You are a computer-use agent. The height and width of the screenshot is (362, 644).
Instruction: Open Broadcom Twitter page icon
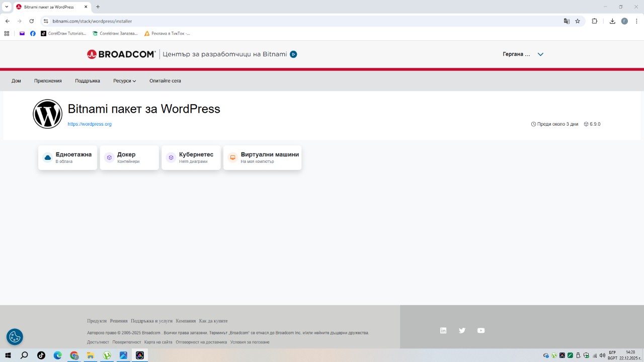point(462,330)
